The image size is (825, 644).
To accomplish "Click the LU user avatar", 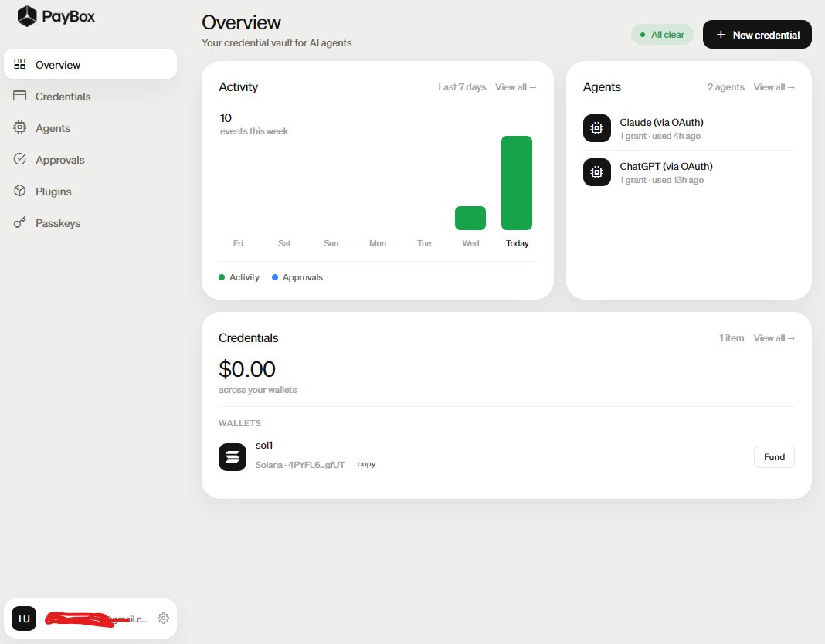I will click(x=24, y=619).
